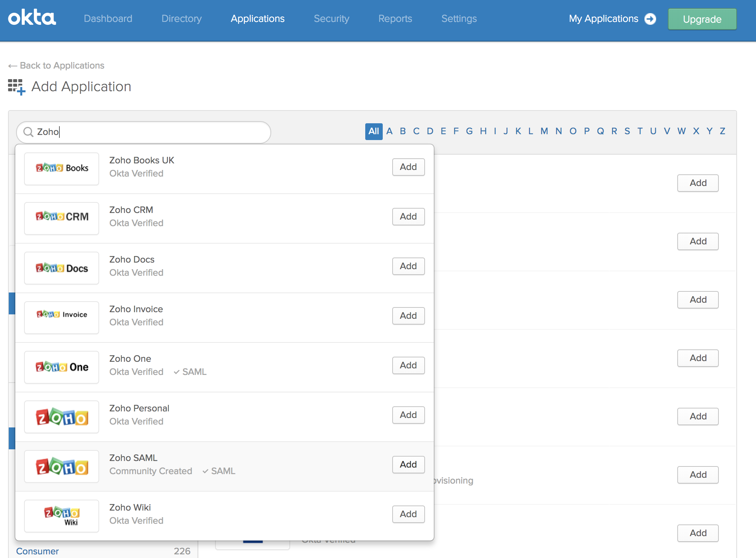This screenshot has height=558, width=756.
Task: Open the Directory menu
Action: (182, 19)
